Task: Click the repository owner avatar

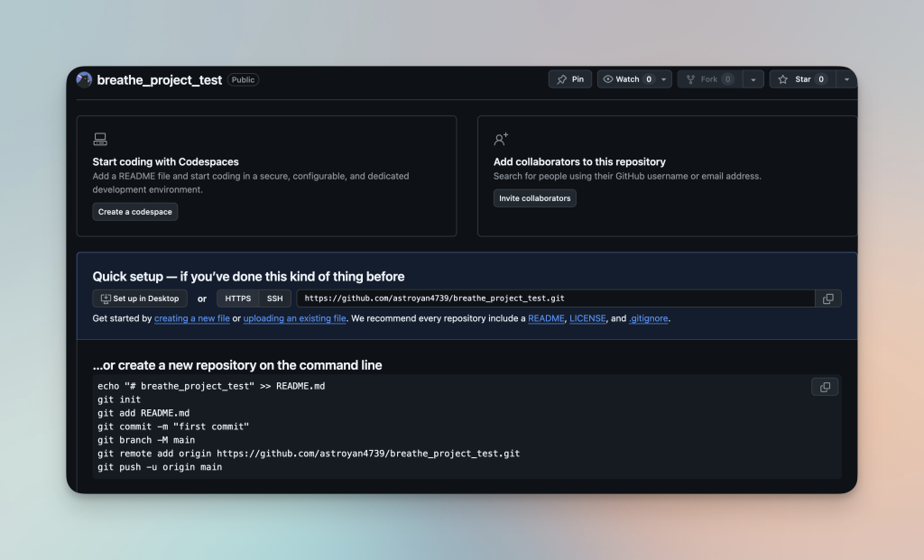Action: point(84,79)
